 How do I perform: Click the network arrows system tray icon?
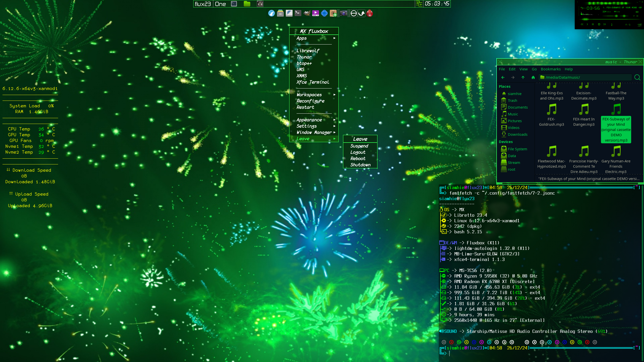coord(419,4)
